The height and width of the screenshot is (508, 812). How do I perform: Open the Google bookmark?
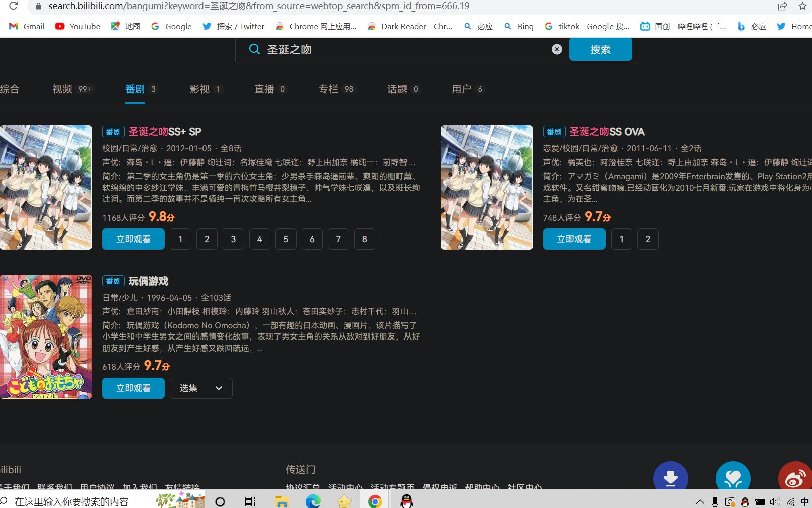(171, 26)
